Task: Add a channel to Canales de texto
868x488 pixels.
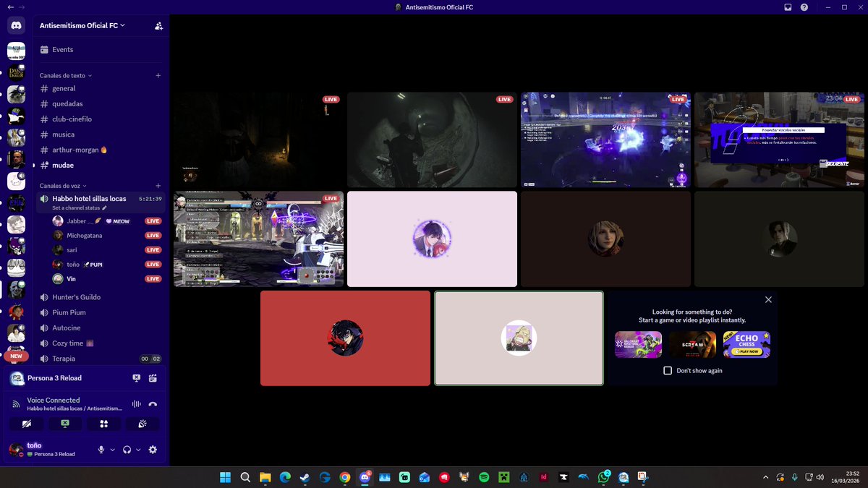Action: tap(158, 75)
